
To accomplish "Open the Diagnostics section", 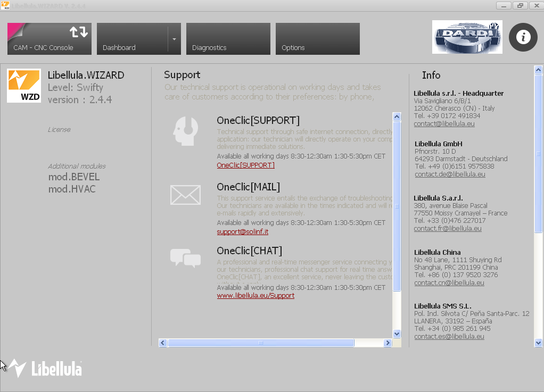I will (228, 39).
